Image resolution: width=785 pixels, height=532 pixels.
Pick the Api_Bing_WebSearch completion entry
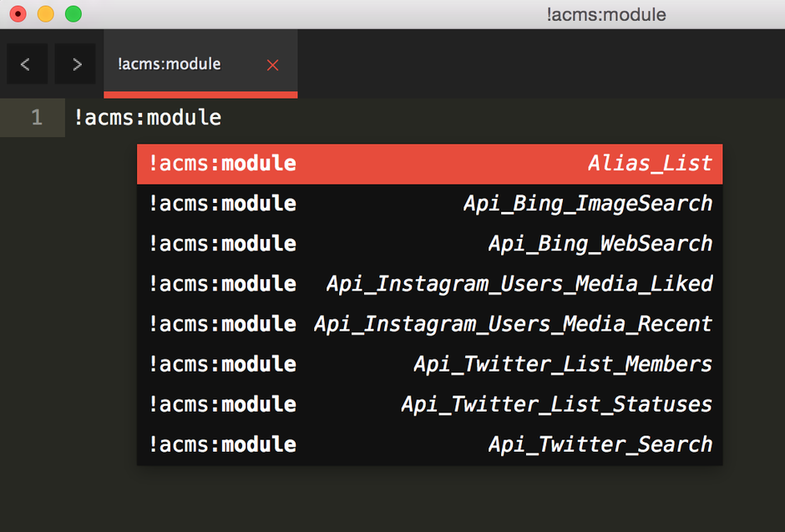tap(429, 244)
